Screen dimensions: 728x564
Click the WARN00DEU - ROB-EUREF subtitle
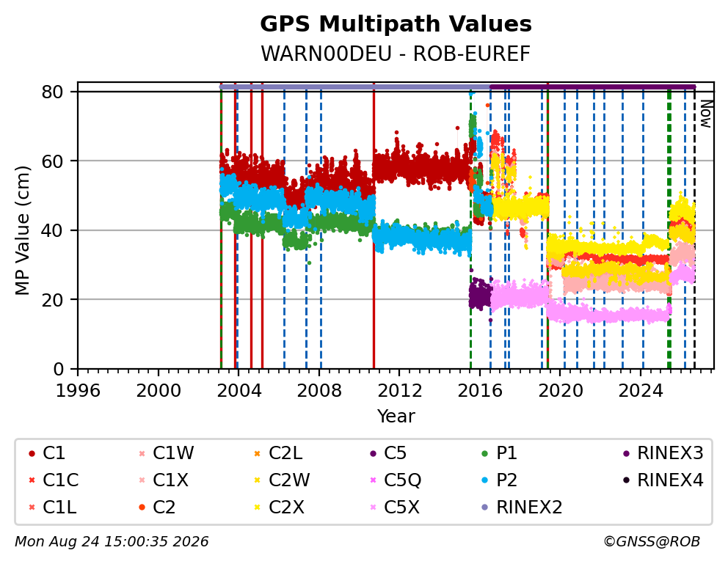click(396, 54)
